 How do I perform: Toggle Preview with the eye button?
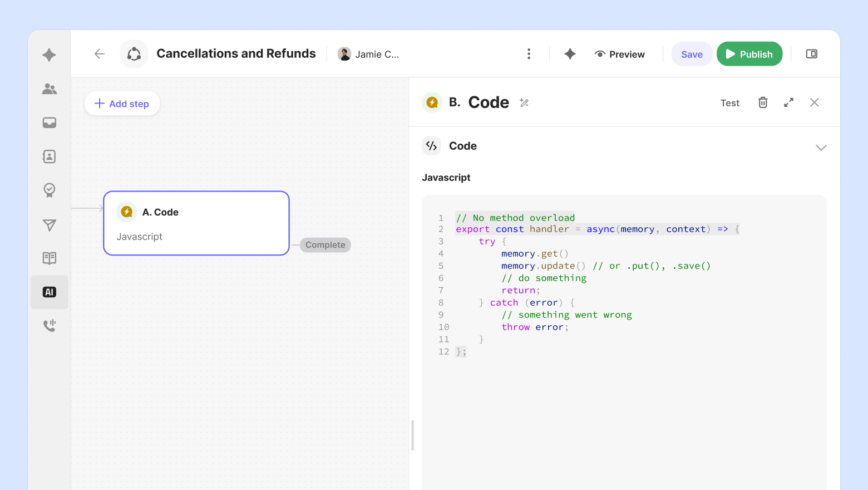[619, 54]
